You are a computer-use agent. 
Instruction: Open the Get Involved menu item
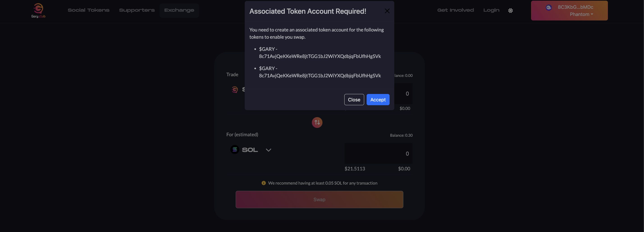[455, 10]
